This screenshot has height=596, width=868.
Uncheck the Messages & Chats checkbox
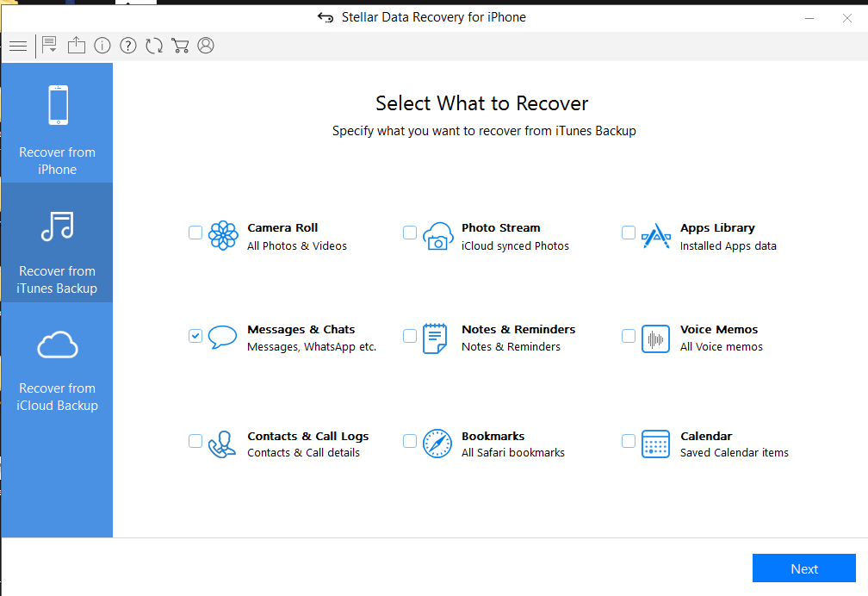[x=195, y=336]
